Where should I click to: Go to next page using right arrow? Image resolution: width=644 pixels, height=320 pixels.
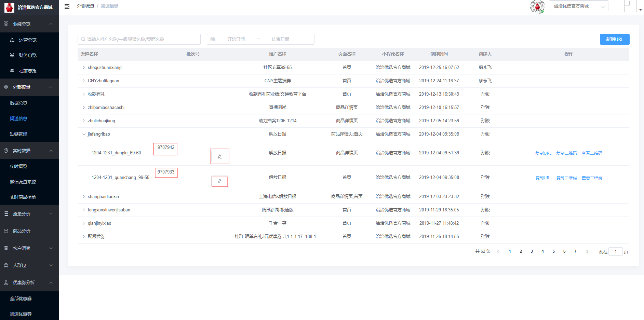pyautogui.click(x=587, y=252)
